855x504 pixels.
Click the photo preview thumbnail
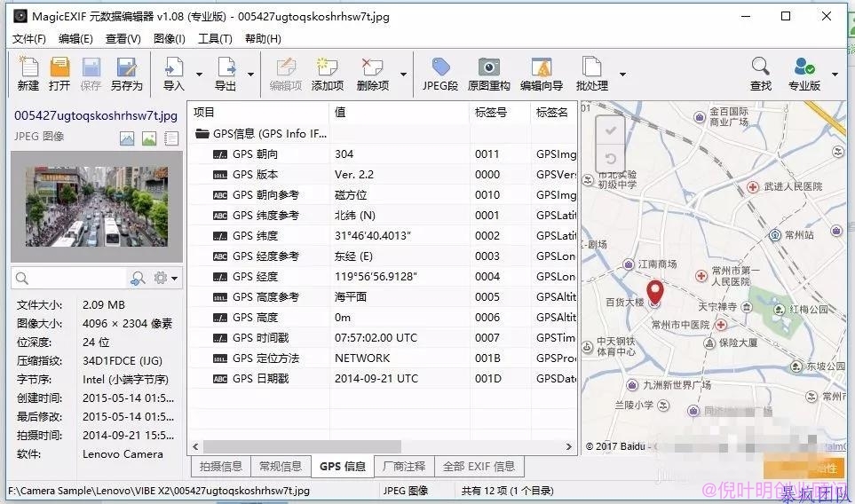pyautogui.click(x=97, y=207)
